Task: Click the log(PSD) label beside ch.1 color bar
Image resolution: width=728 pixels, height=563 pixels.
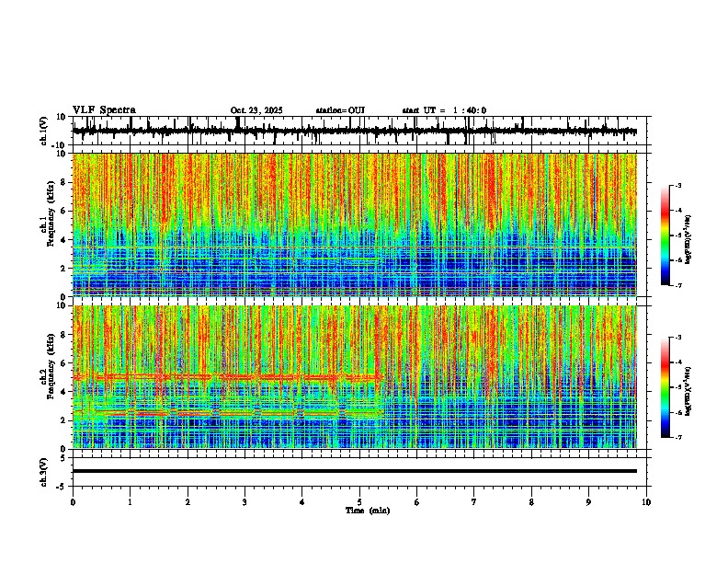Action: (x=688, y=240)
